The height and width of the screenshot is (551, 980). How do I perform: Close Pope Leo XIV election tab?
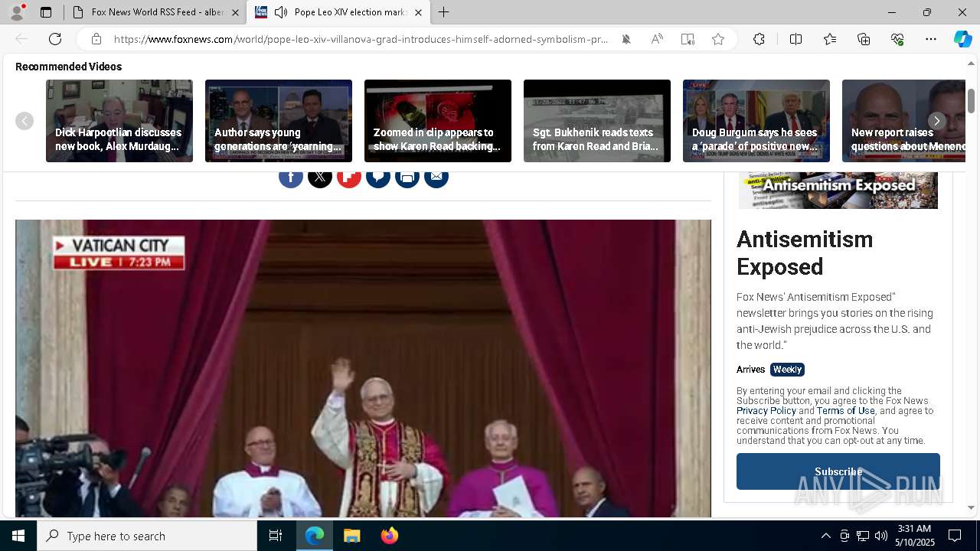click(x=418, y=12)
